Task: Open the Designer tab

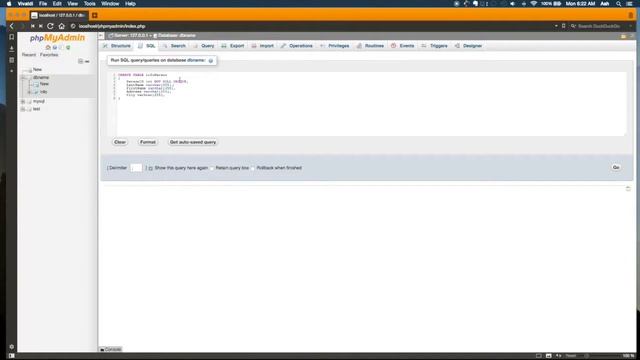Action: click(469, 46)
